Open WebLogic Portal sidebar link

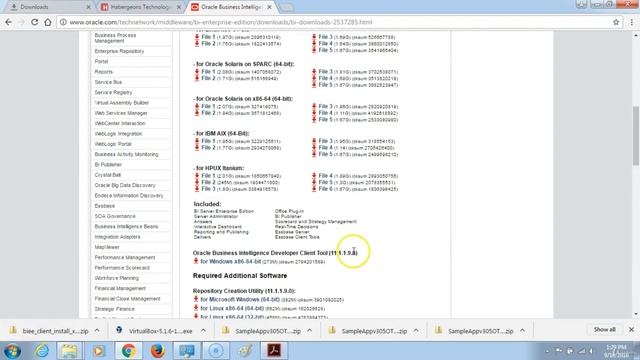[x=113, y=144]
